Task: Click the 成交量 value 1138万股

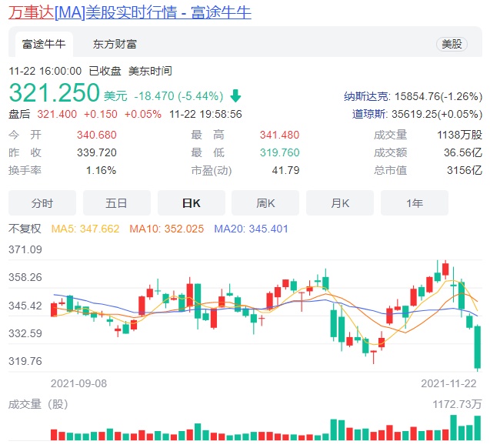Action: pos(459,135)
